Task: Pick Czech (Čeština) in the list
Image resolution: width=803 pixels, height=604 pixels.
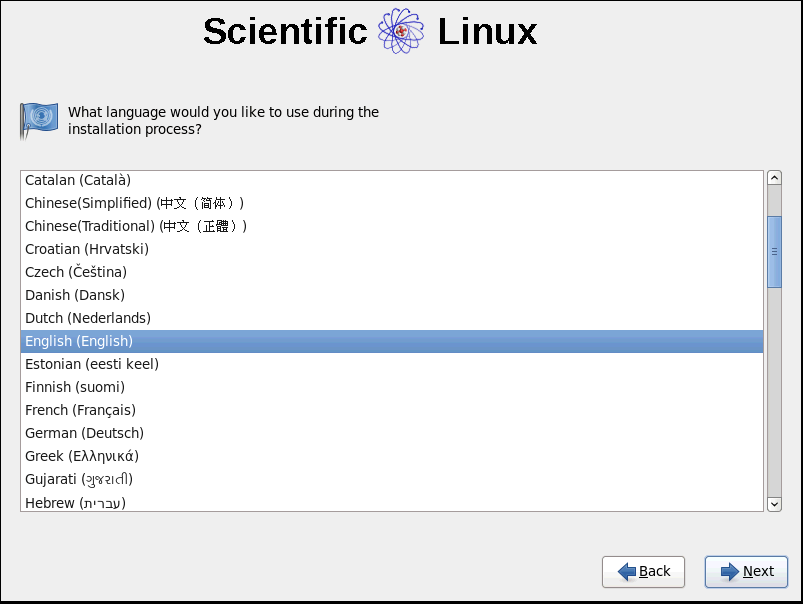Action: 392,272
